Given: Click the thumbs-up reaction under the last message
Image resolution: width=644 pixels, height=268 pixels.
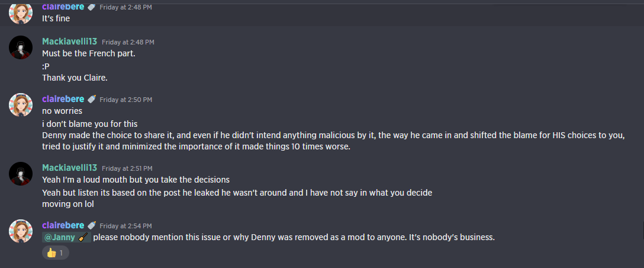Looking at the screenshot, I should tap(55, 253).
